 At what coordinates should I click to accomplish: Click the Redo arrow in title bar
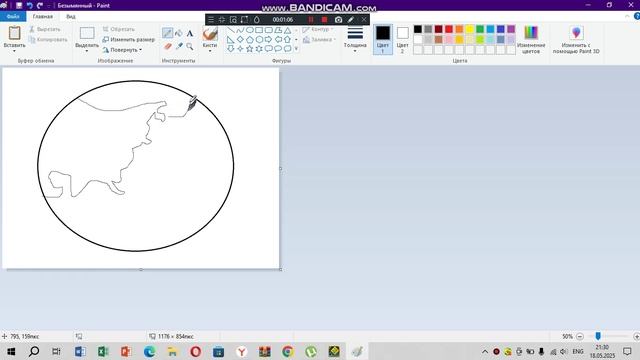click(x=40, y=5)
